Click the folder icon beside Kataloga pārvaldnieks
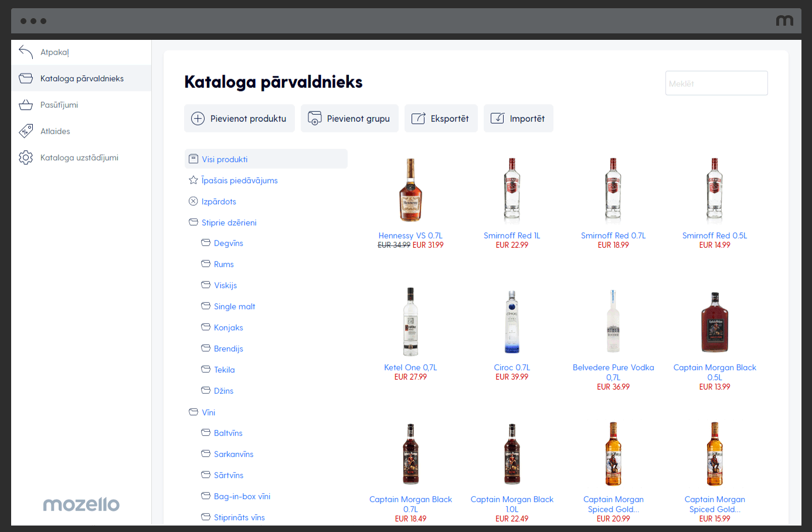 (x=26, y=79)
